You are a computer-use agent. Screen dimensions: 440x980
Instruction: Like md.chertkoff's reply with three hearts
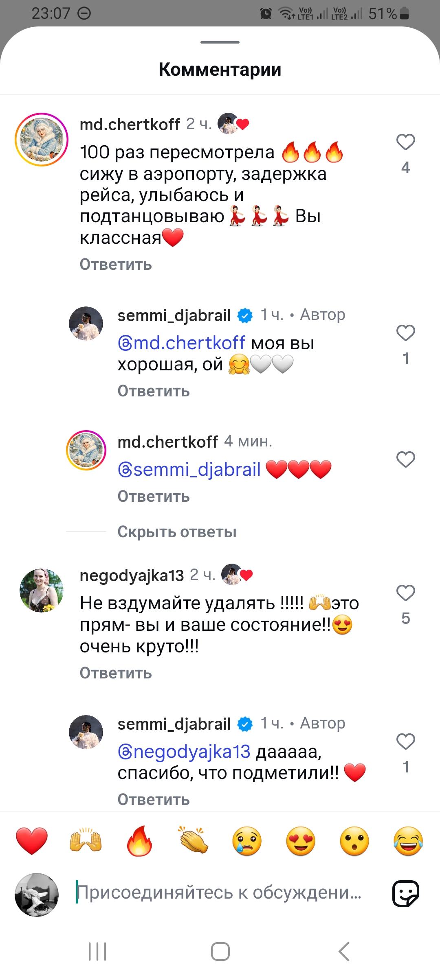(405, 459)
